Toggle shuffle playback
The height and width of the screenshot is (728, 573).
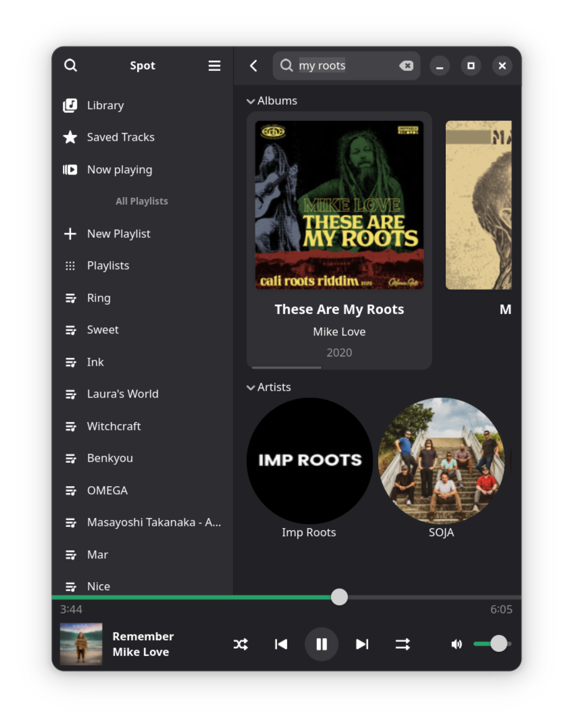241,644
